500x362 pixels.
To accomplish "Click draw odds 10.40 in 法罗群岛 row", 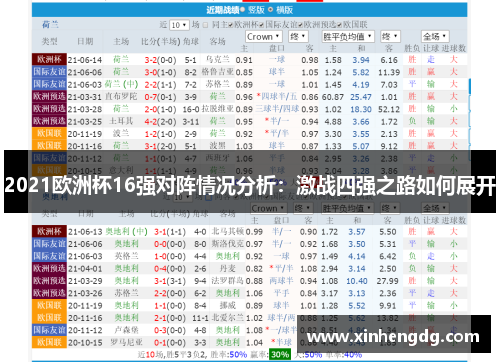I will pos(357,281).
